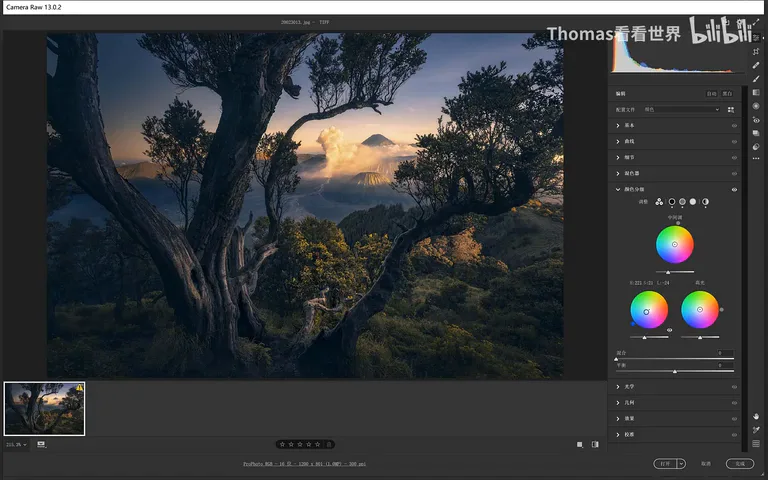768x480 pixels.
Task: Show all three color wheels view
Action: pos(659,202)
